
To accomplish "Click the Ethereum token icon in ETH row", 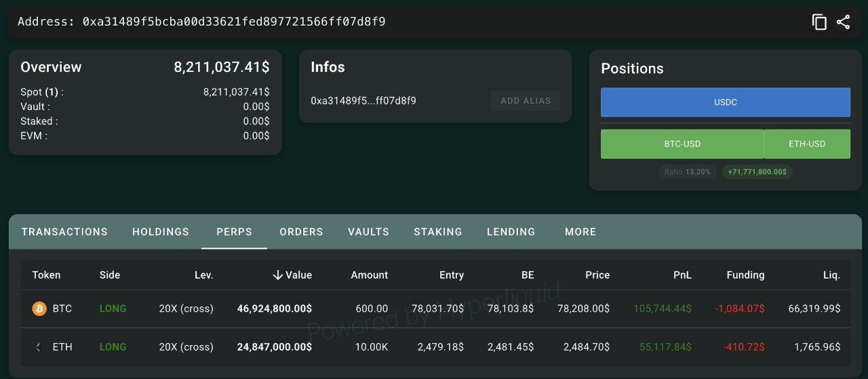I will point(40,346).
